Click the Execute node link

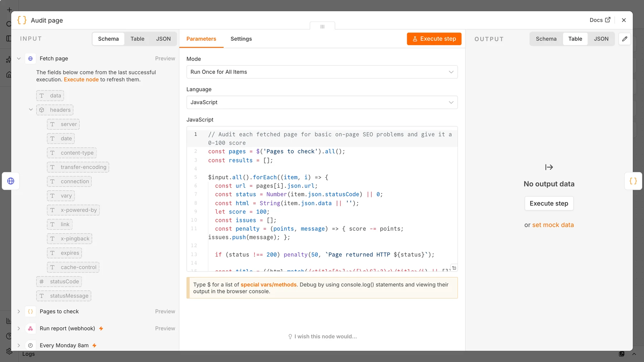(81, 79)
